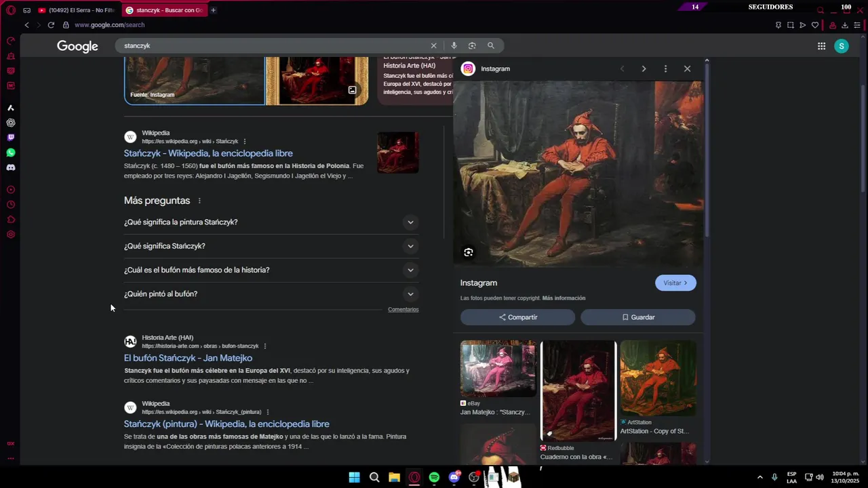
Task: Open WhatsApp in the sidebar
Action: pos(11,152)
